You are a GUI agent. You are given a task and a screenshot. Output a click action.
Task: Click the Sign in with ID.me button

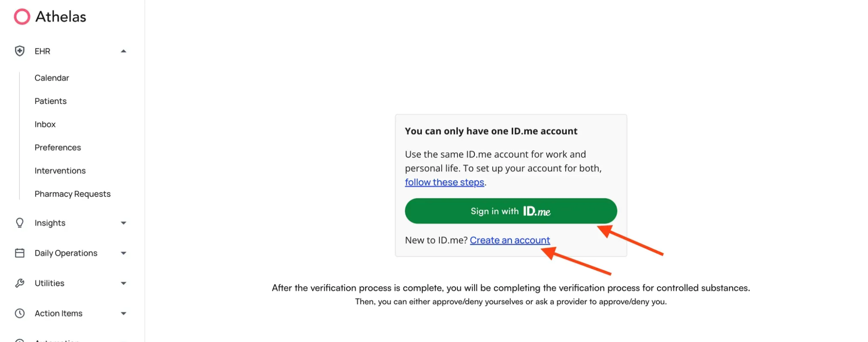tap(511, 211)
